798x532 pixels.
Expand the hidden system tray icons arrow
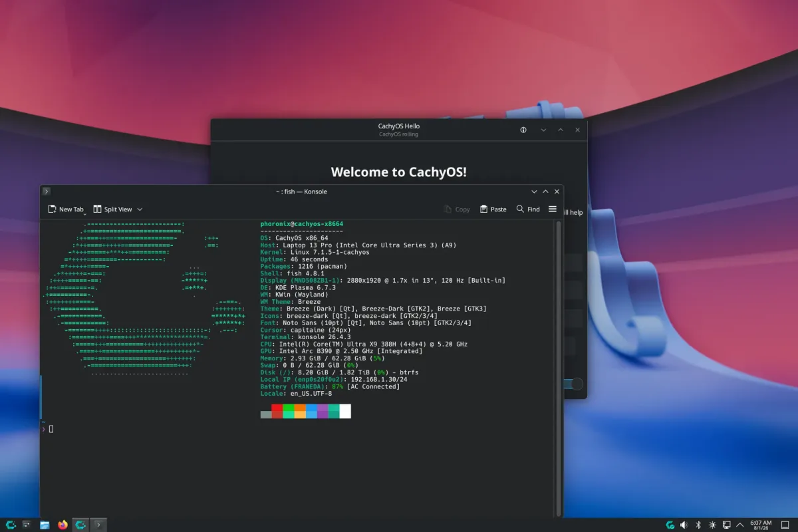coord(739,525)
